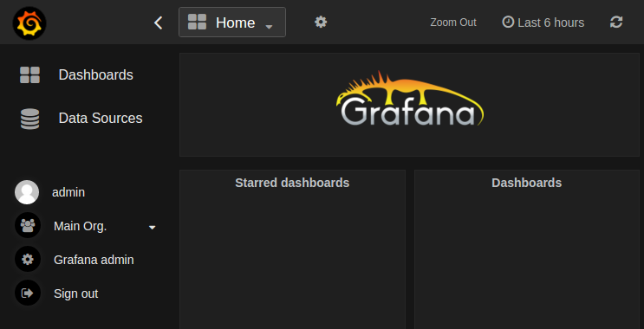Click the large Grafana logo banner
The image size is (644, 329).
pos(409,99)
